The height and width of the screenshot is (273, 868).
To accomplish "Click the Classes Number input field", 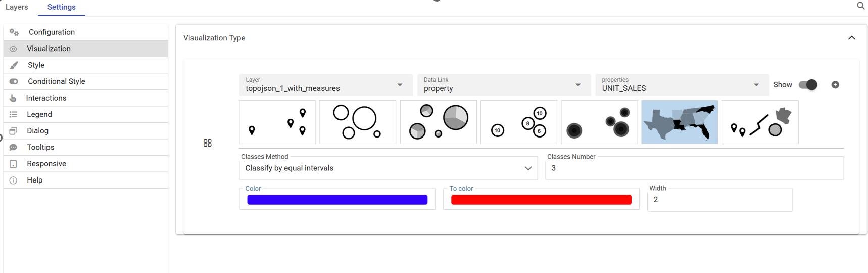I will (694, 168).
